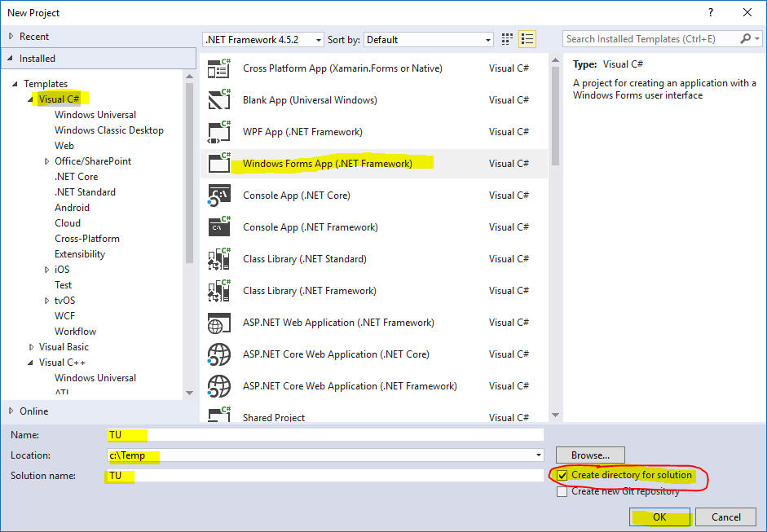This screenshot has height=532, width=767.
Task: Click the Console App (.NET Core) icon
Action: point(219,196)
